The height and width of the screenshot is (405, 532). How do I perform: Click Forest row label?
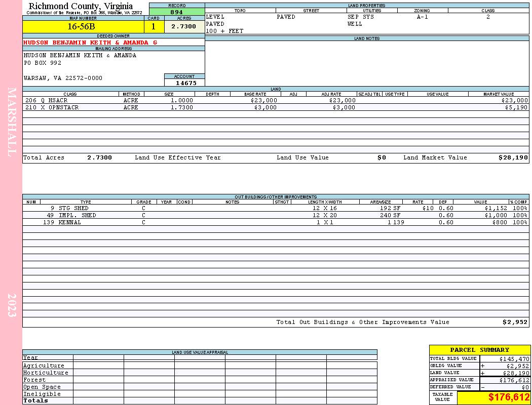[x=34, y=380]
